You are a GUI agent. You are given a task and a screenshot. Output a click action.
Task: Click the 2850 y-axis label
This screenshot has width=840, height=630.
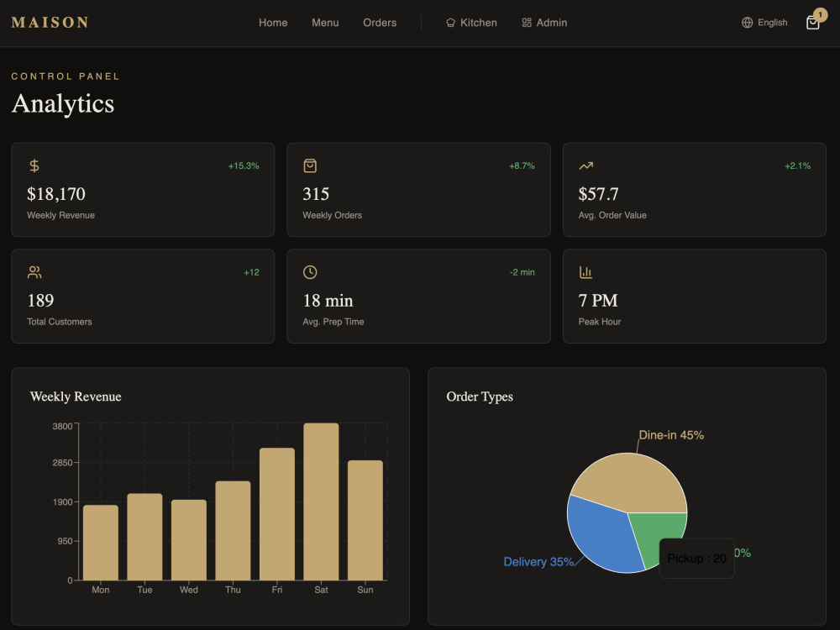click(x=62, y=463)
